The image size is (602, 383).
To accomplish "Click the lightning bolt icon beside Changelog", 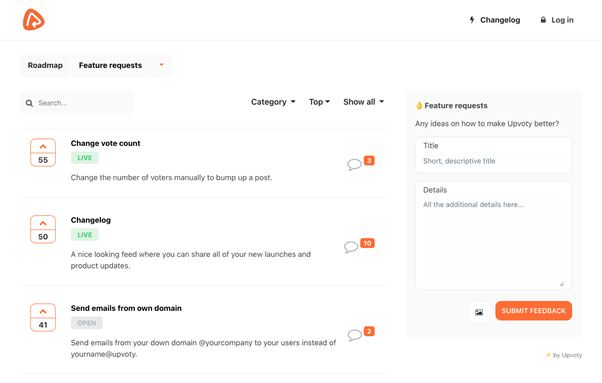I will point(472,20).
